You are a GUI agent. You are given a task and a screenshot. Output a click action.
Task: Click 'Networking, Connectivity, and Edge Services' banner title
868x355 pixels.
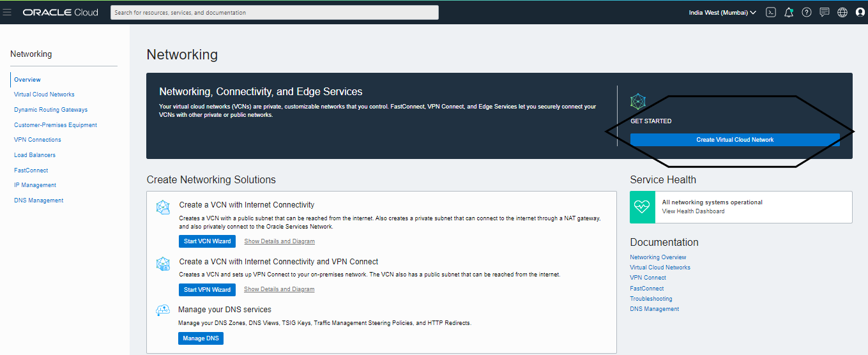coord(261,92)
